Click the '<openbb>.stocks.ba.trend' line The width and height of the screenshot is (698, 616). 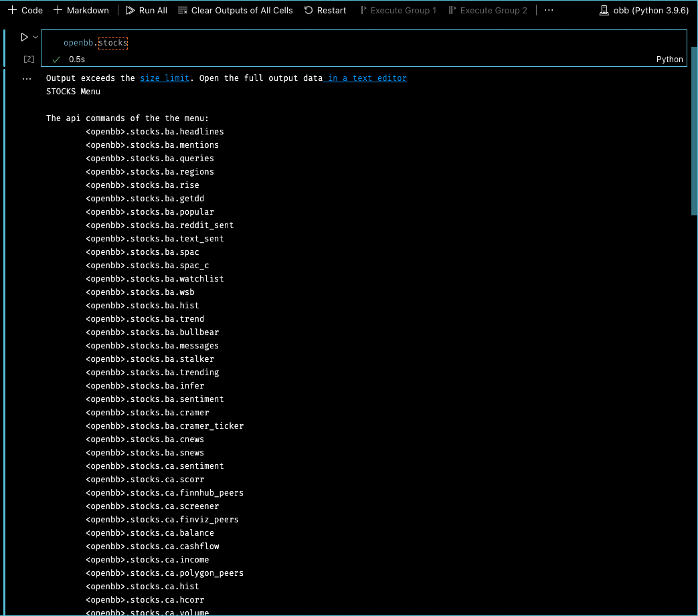pyautogui.click(x=145, y=319)
